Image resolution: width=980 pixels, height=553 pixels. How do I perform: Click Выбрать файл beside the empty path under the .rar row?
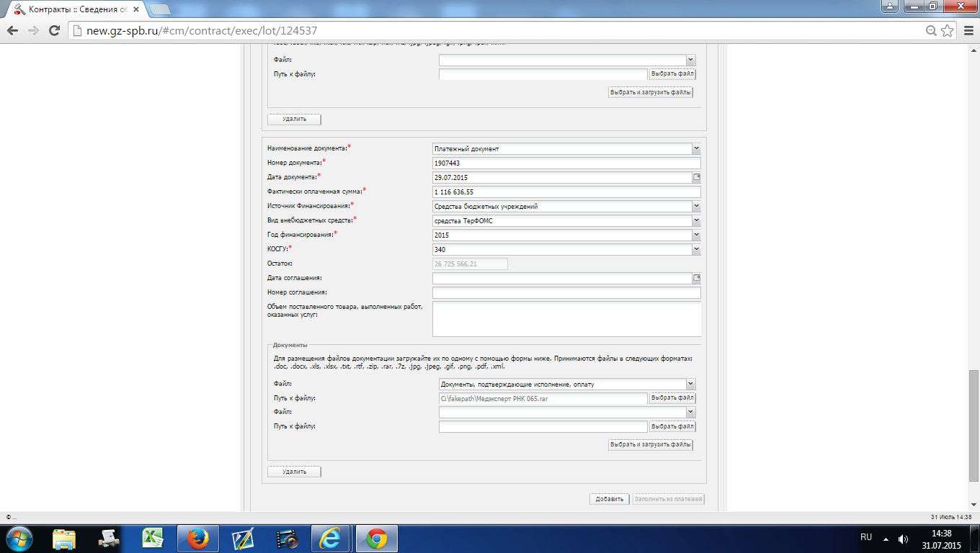click(672, 426)
